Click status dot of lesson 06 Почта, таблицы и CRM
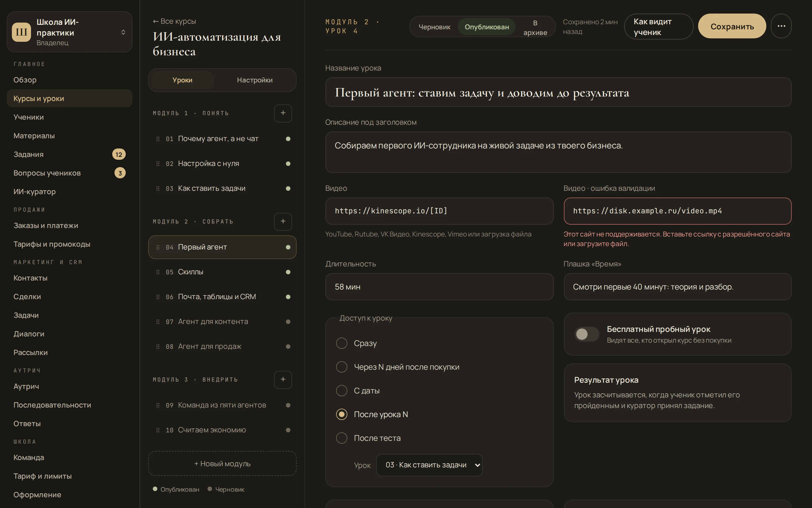Screen dimensions: 812x508 tap(288, 297)
